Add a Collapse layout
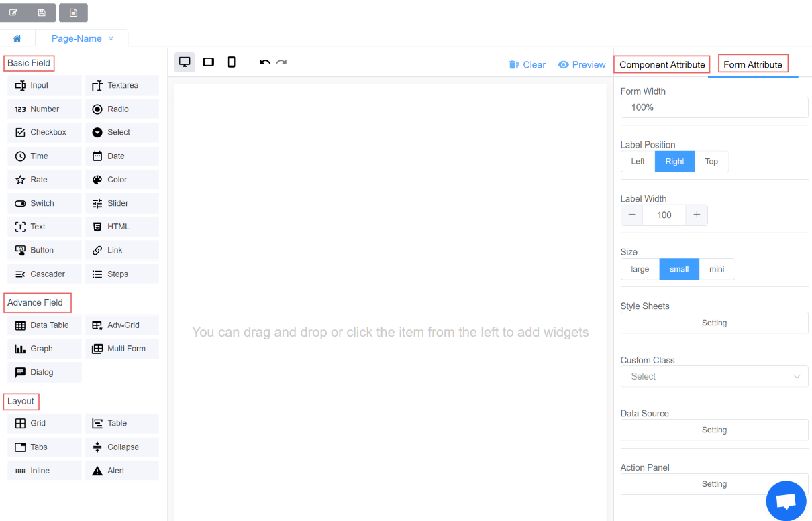 tap(121, 447)
